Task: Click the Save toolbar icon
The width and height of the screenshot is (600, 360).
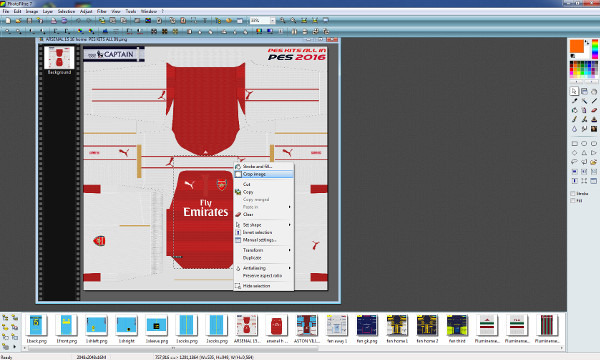Action: pyautogui.click(x=29, y=21)
